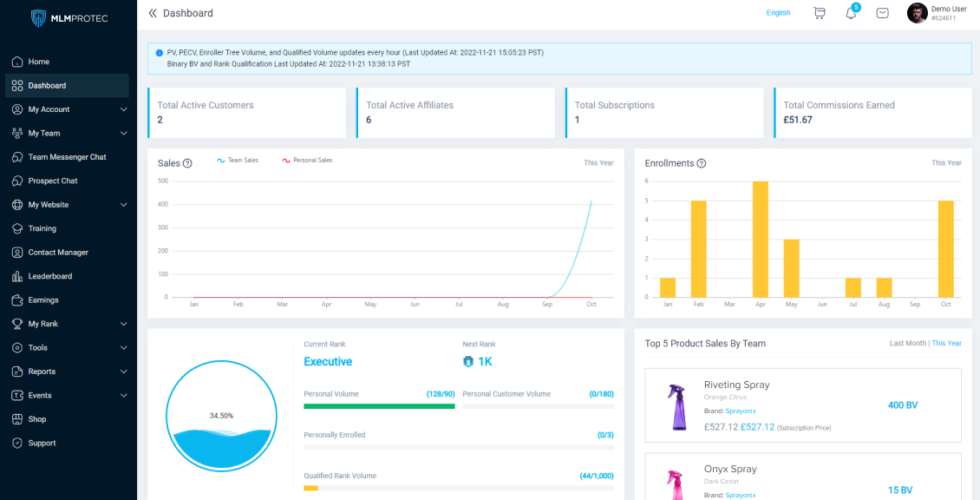Go to Contact Manager in sidebar
Screen dimensions: 980x500
57,253
